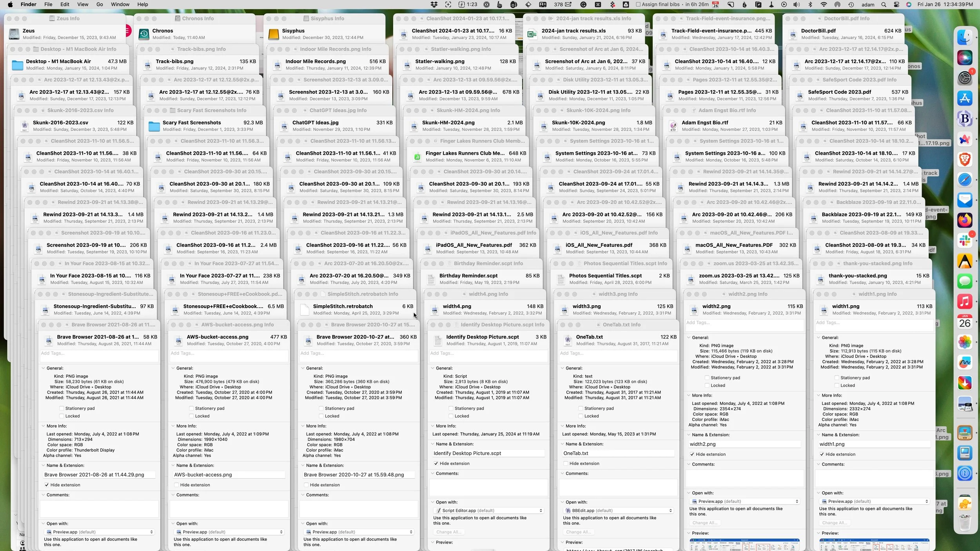Check Locked in the OneTab.txt Info window
The width and height of the screenshot is (980, 551).
pyautogui.click(x=581, y=416)
